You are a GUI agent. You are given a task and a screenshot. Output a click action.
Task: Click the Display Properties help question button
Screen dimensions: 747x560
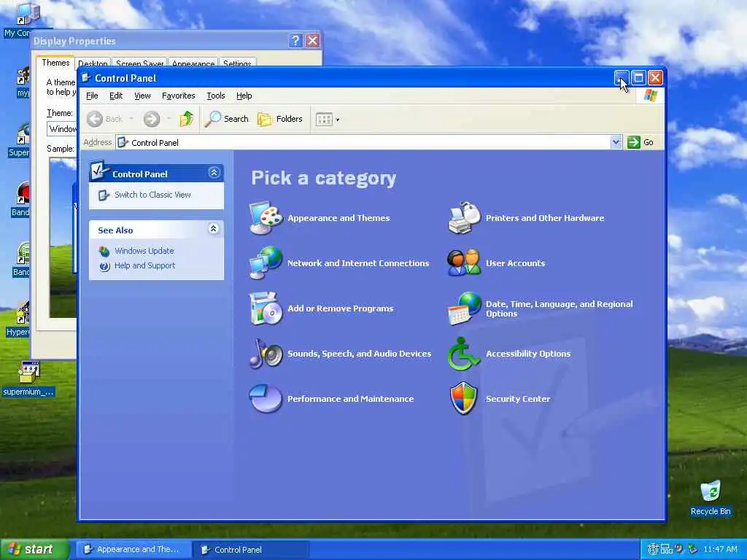point(295,41)
